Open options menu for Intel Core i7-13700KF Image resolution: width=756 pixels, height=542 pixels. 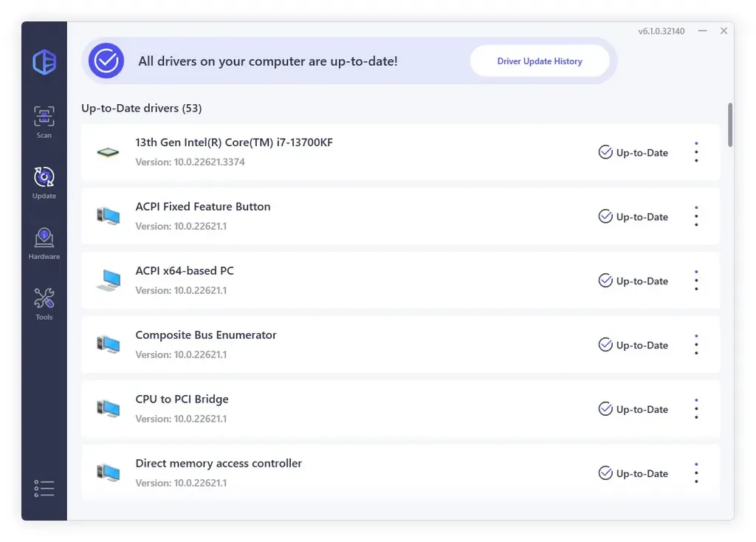coord(696,152)
